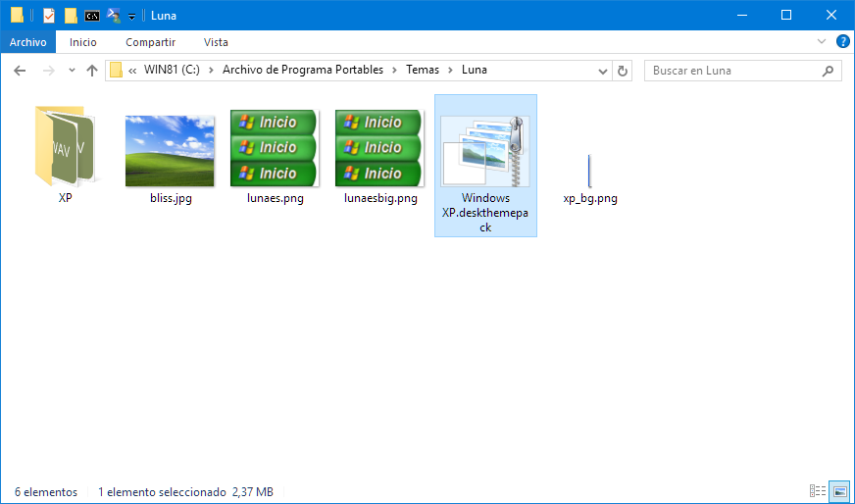Click the Windows XP.deskthemepack name label
Screen dimensions: 855x504
pyautogui.click(x=485, y=213)
